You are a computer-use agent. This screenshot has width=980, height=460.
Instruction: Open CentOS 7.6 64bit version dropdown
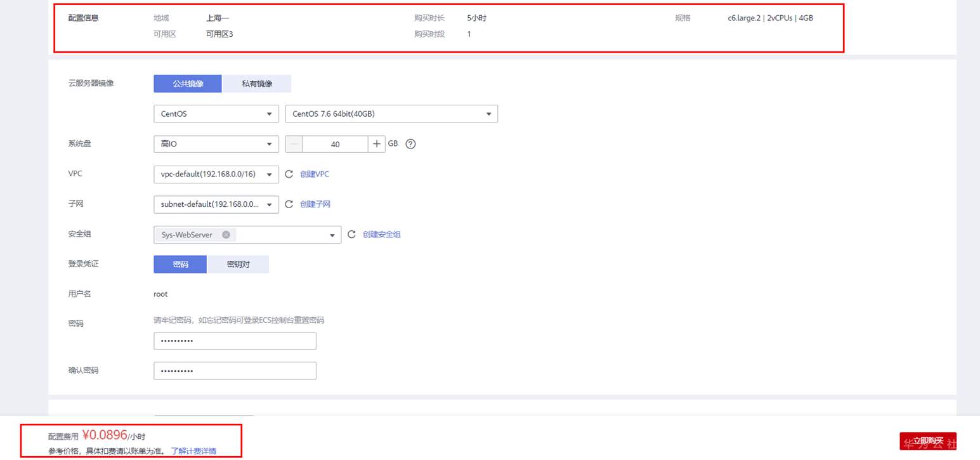tap(392, 114)
